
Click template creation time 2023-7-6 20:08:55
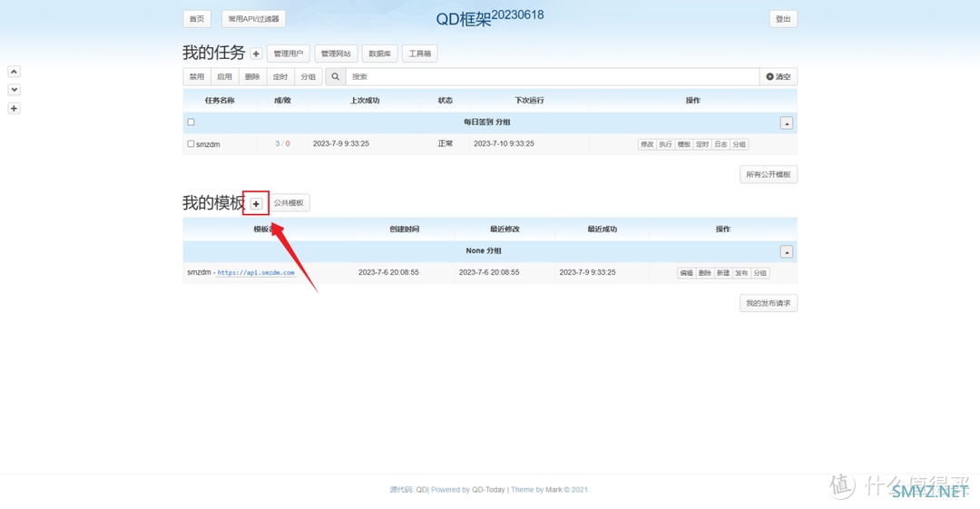388,272
